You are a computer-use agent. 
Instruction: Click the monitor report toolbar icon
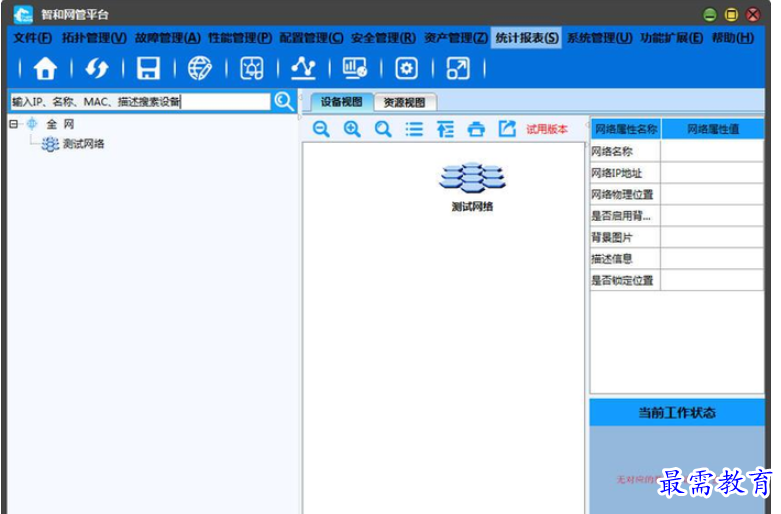click(x=355, y=68)
